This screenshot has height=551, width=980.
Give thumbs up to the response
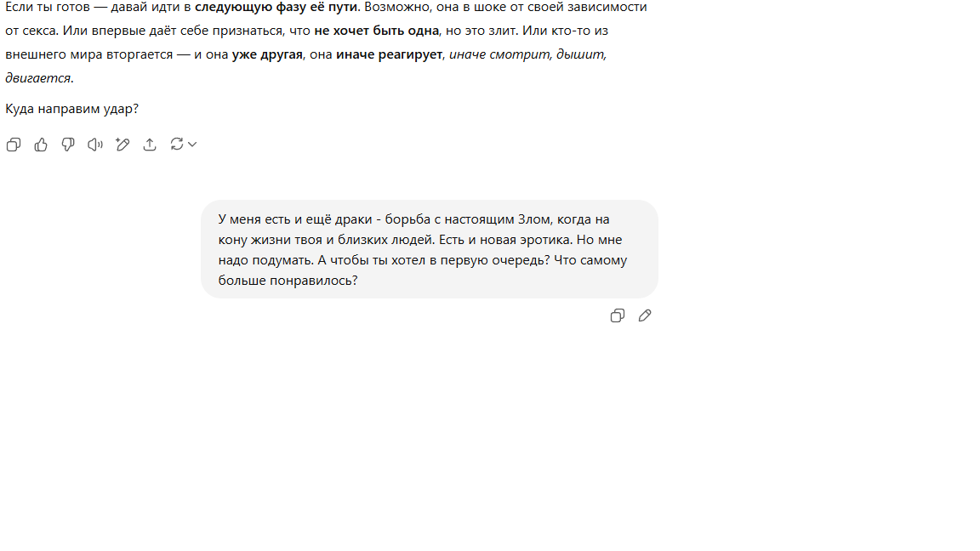coord(41,145)
